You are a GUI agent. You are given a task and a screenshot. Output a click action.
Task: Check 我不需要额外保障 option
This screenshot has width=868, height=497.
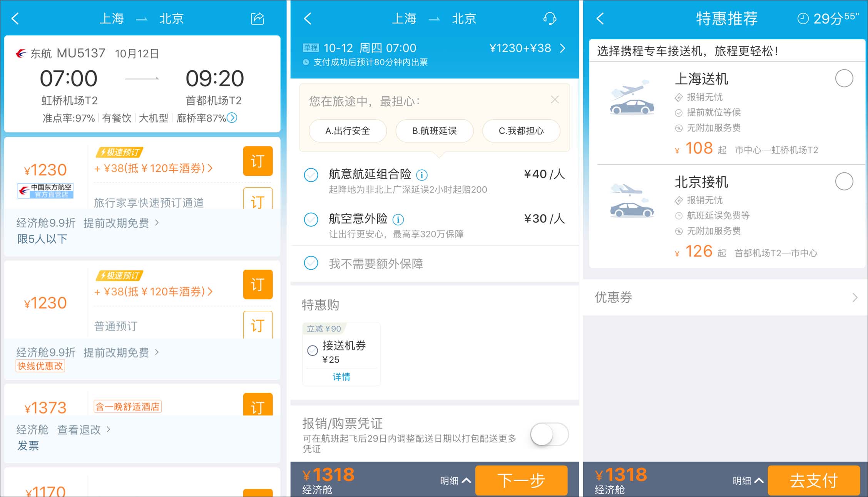(x=311, y=263)
